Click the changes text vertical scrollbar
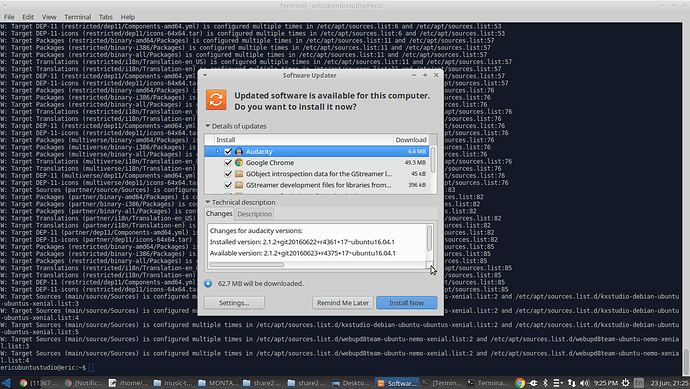 [x=429, y=238]
